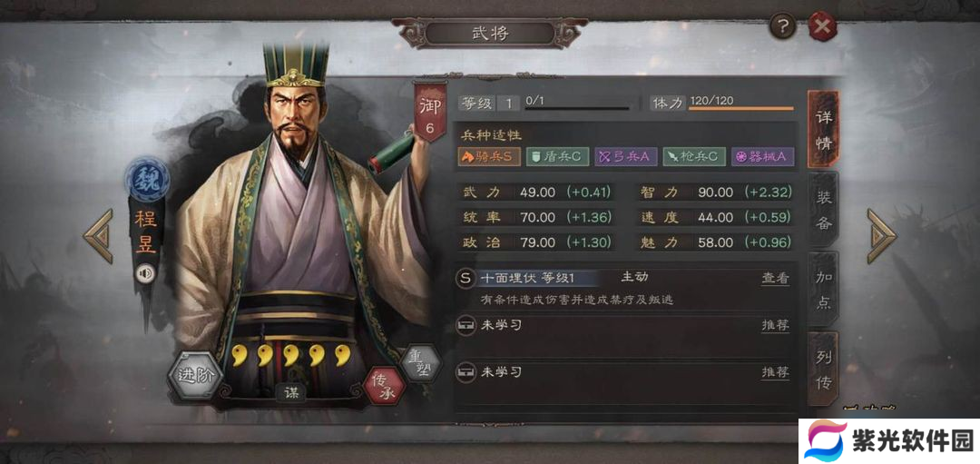
Task: Click 推荐 on first unlearned slot
Action: pyautogui.click(x=775, y=325)
